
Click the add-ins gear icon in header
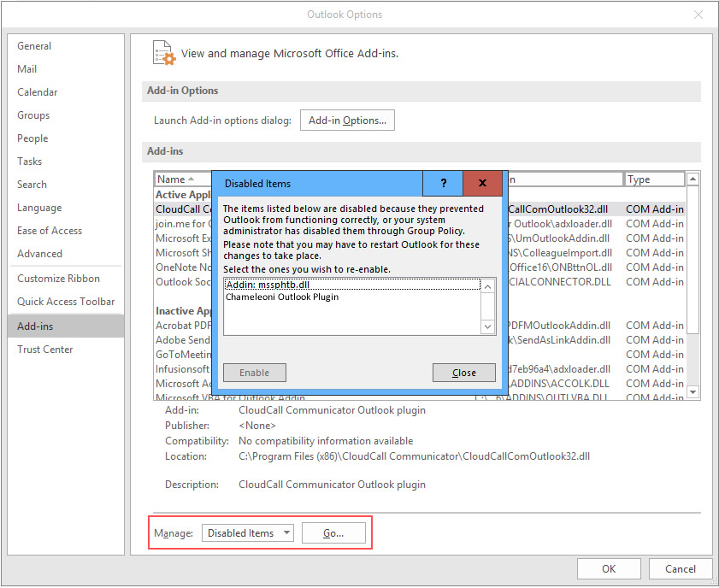(164, 53)
